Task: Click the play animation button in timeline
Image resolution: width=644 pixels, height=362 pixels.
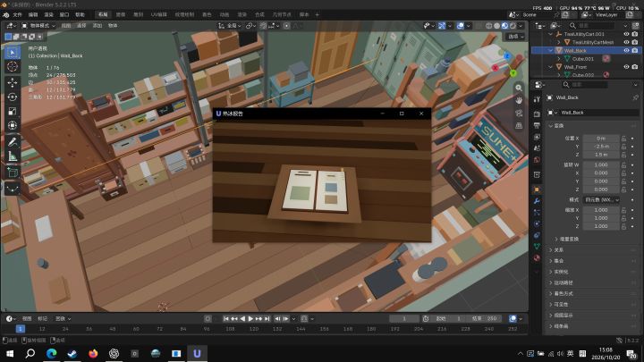Action: click(250, 318)
